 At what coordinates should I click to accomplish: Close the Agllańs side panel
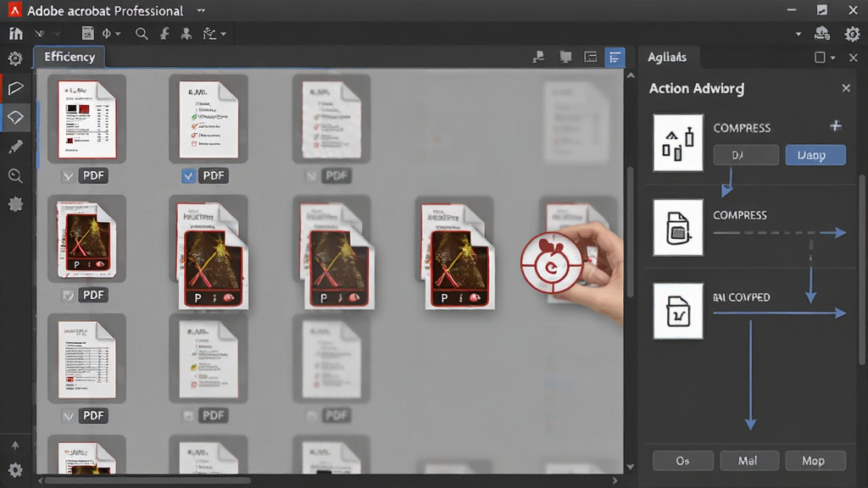[853, 58]
